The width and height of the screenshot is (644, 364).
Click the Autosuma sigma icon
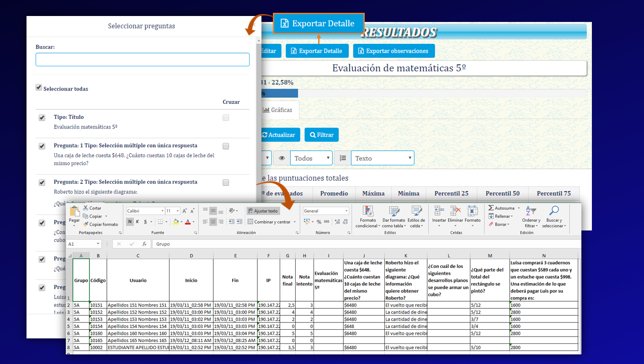point(491,208)
